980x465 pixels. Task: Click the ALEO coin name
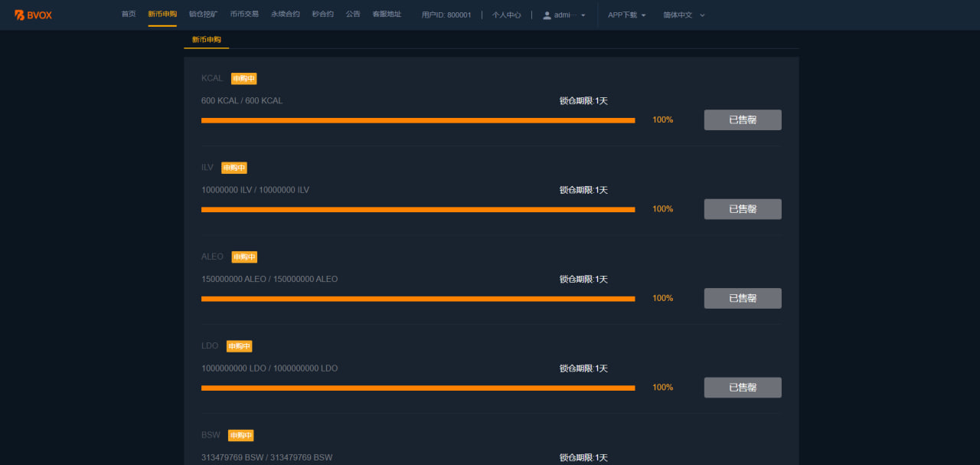pos(213,257)
